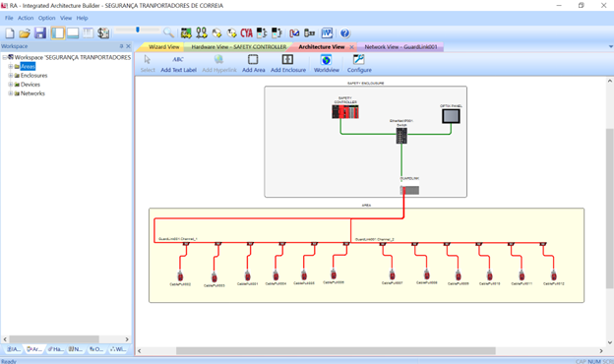Click the GuardLink001.Channel_2 label
The image size is (614, 364).
[x=375, y=239]
